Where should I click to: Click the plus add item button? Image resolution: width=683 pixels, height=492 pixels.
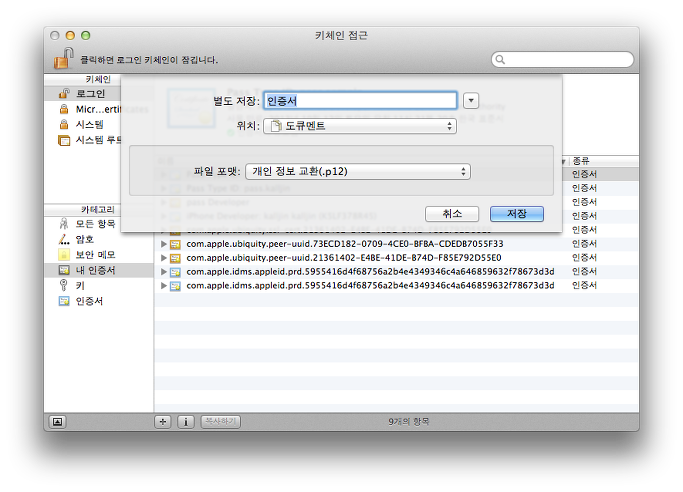coord(162,421)
